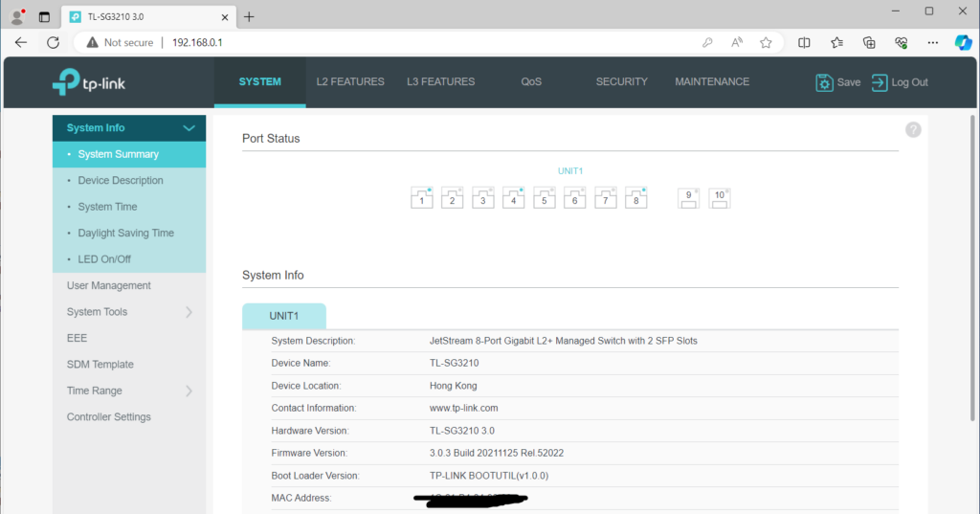Screen dimensions: 980x514
Task: Open User Management page
Action: point(129,286)
